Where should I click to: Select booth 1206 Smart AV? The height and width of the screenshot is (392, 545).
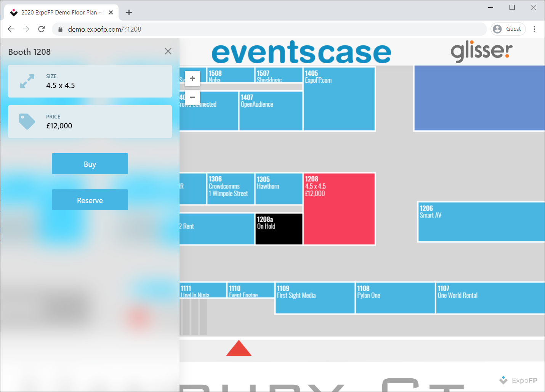[x=482, y=222]
